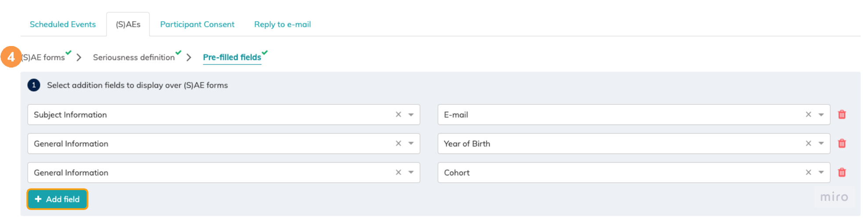Open the Seriousness definition step
The image size is (868, 221).
click(134, 57)
